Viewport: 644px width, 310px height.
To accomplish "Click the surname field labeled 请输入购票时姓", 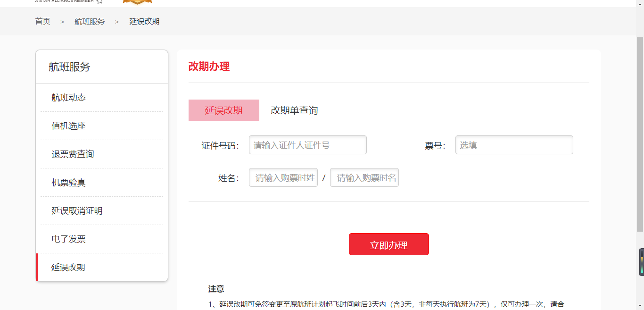I will (x=283, y=177).
